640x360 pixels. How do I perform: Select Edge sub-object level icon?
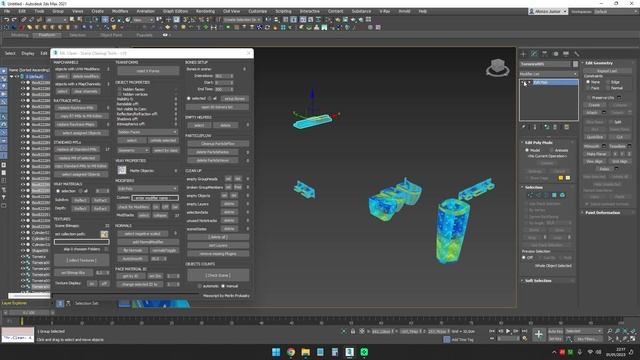[538, 195]
